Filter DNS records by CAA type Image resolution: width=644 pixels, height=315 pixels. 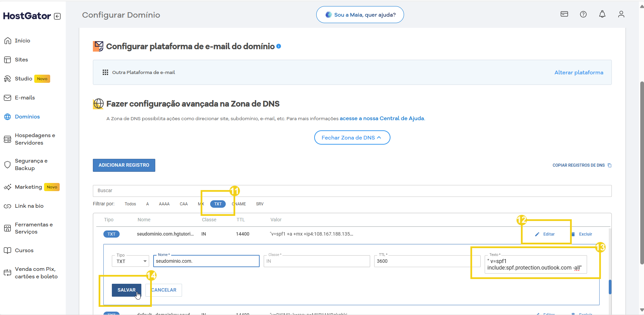click(184, 204)
